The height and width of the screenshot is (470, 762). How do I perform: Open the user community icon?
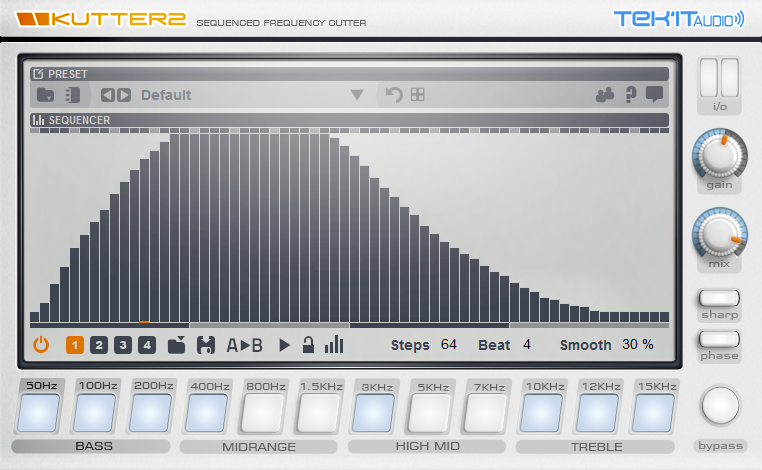(x=605, y=94)
